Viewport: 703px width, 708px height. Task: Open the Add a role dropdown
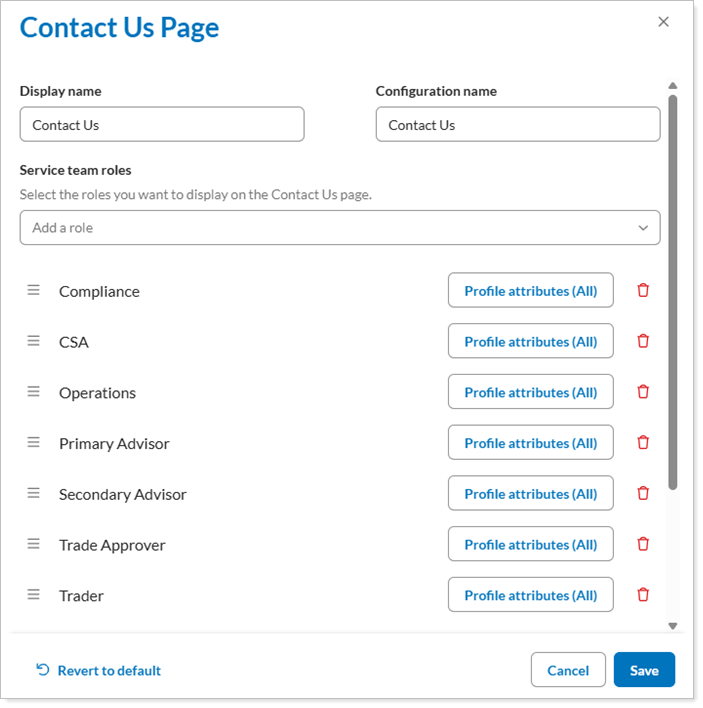(x=340, y=228)
